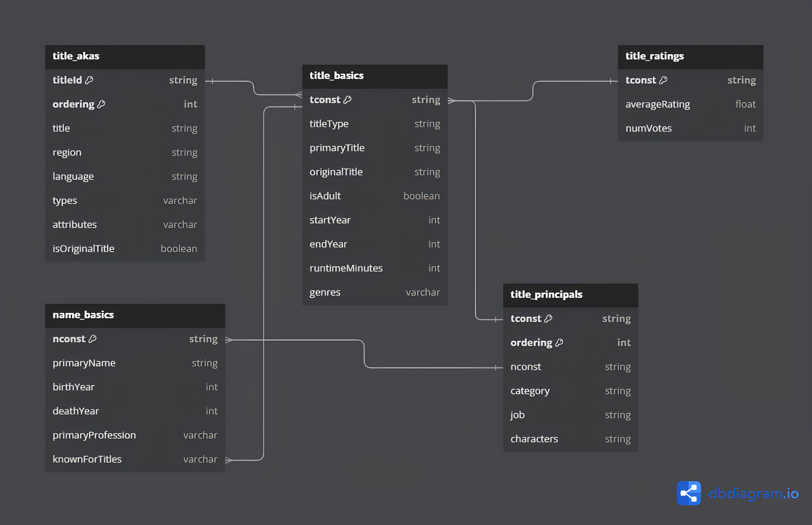
Task: Click the titleId field name in title_akas
Action: (x=67, y=80)
